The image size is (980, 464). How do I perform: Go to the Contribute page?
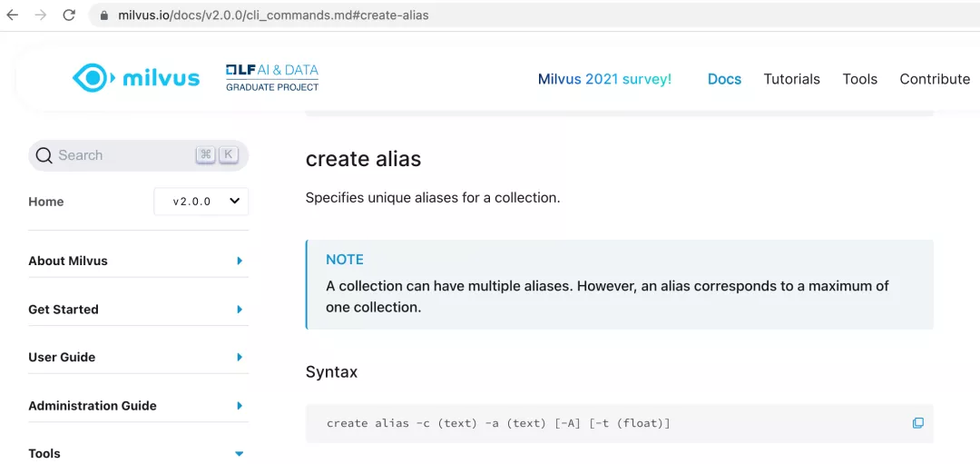pos(935,79)
